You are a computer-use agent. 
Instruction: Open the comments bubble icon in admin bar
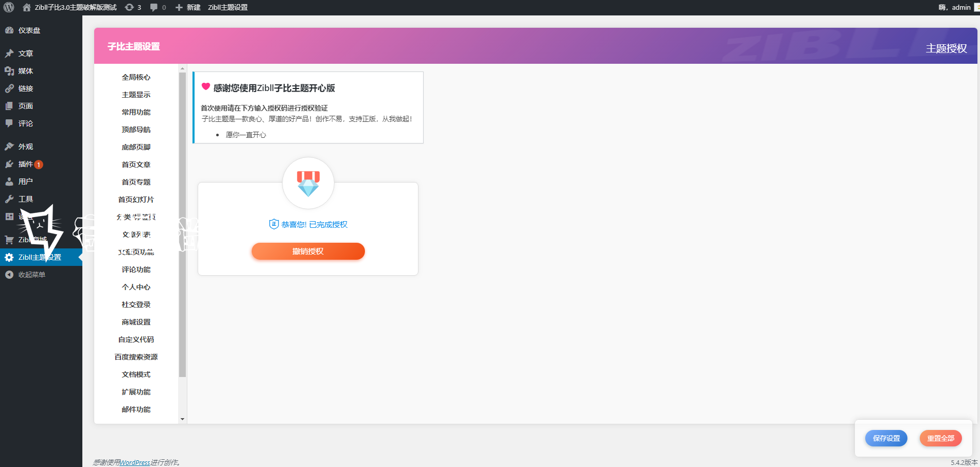point(154,7)
